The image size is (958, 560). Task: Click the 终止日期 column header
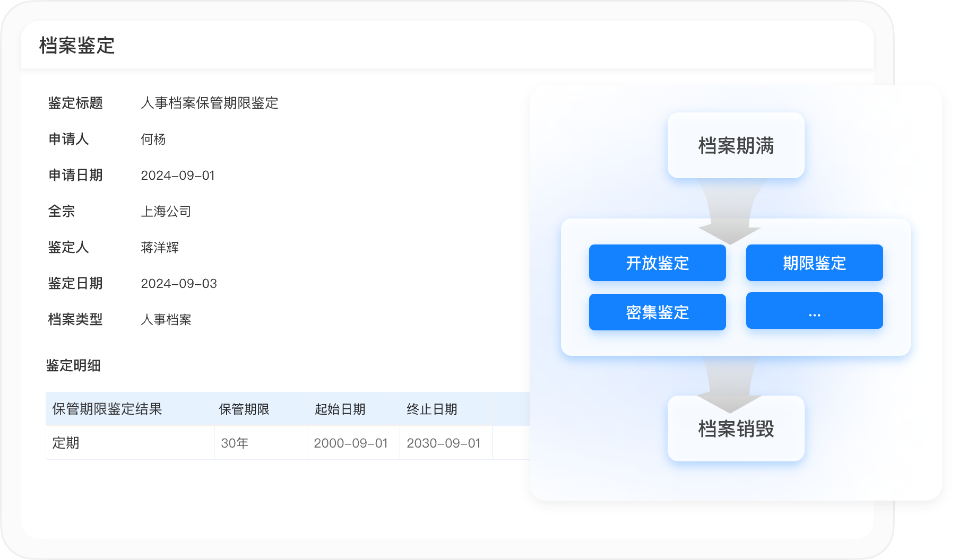[x=432, y=409]
